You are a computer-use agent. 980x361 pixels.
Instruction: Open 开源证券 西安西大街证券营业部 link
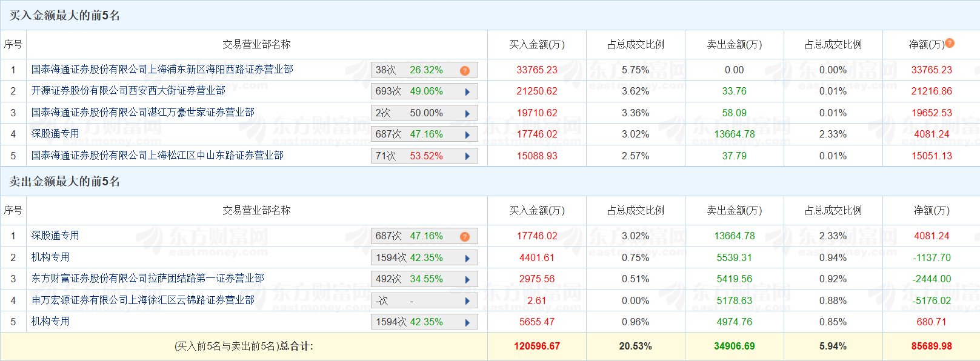[x=128, y=91]
